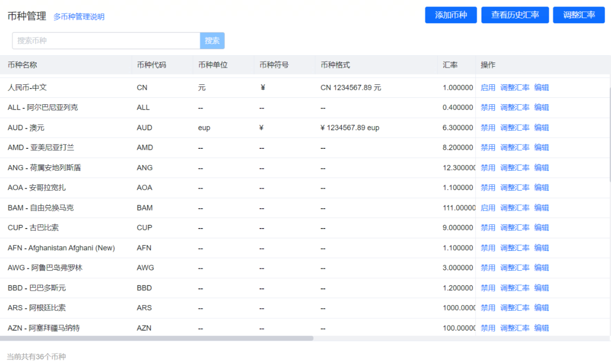The image size is (611, 364).
Task: Adjust rate for CUP 古巴比索
Action: (515, 227)
